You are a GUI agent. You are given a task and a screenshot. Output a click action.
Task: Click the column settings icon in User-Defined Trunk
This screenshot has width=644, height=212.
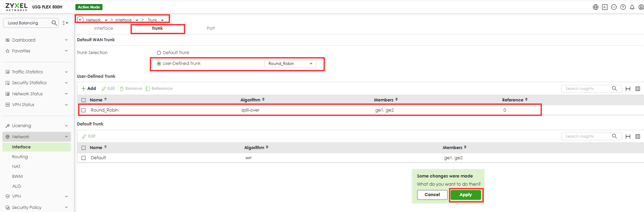638,89
